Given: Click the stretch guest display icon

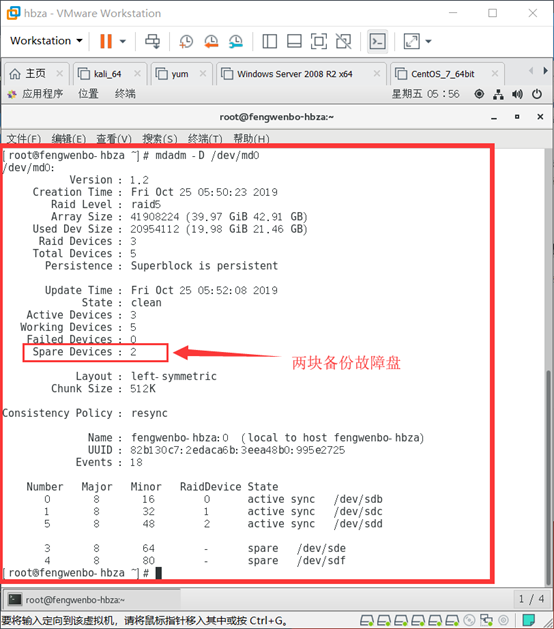Looking at the screenshot, I should tap(412, 41).
